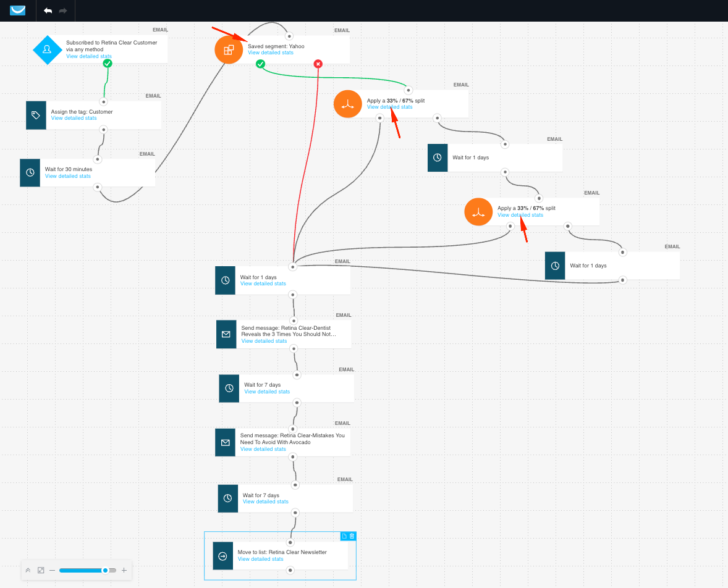This screenshot has width=728, height=588.
Task: Zoom in with the plus button
Action: pos(124,570)
